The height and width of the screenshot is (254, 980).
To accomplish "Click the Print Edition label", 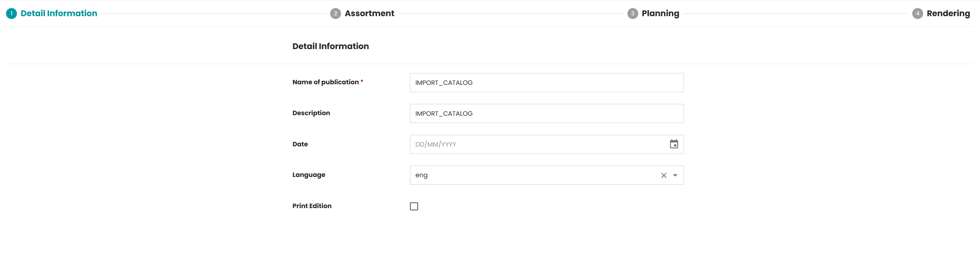I will coord(312,206).
